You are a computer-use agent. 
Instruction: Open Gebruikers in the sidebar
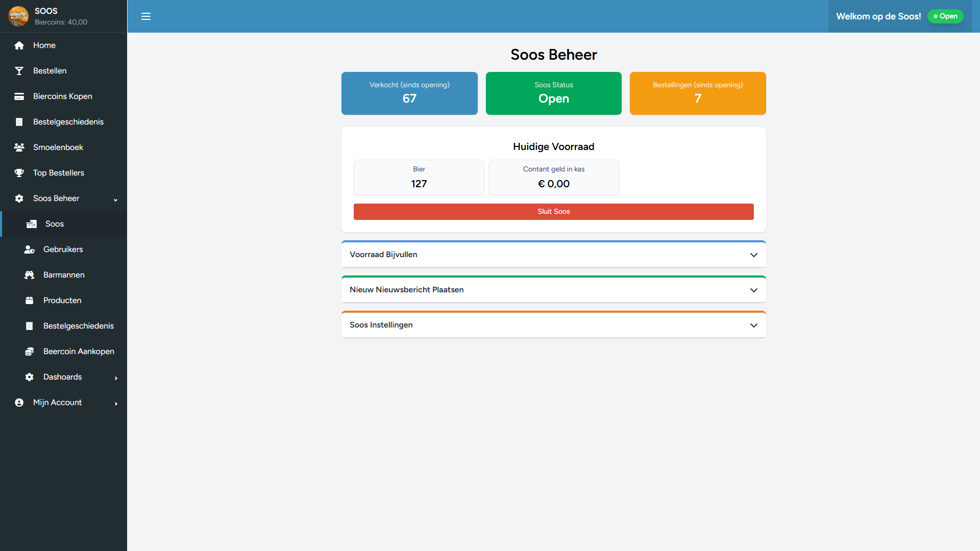tap(63, 249)
